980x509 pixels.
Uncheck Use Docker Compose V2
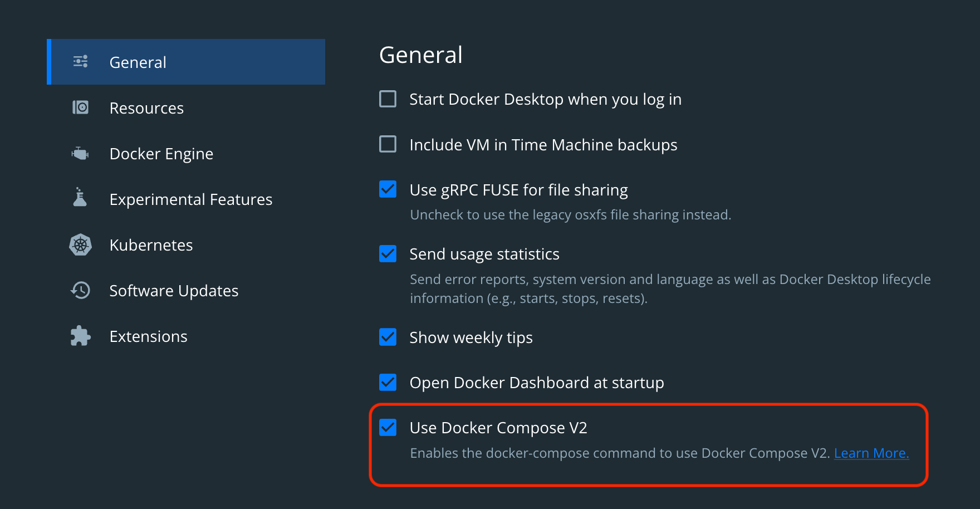tap(388, 428)
